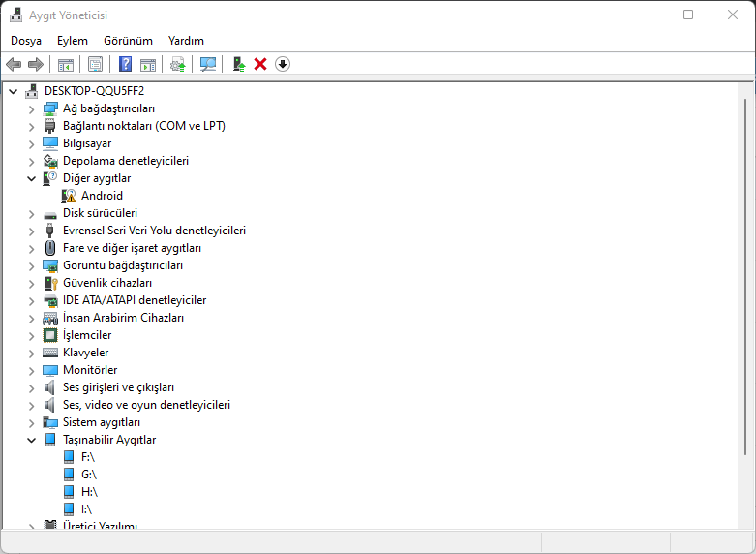
Task: Select the Güvenlik cihazları label
Action: 107,283
